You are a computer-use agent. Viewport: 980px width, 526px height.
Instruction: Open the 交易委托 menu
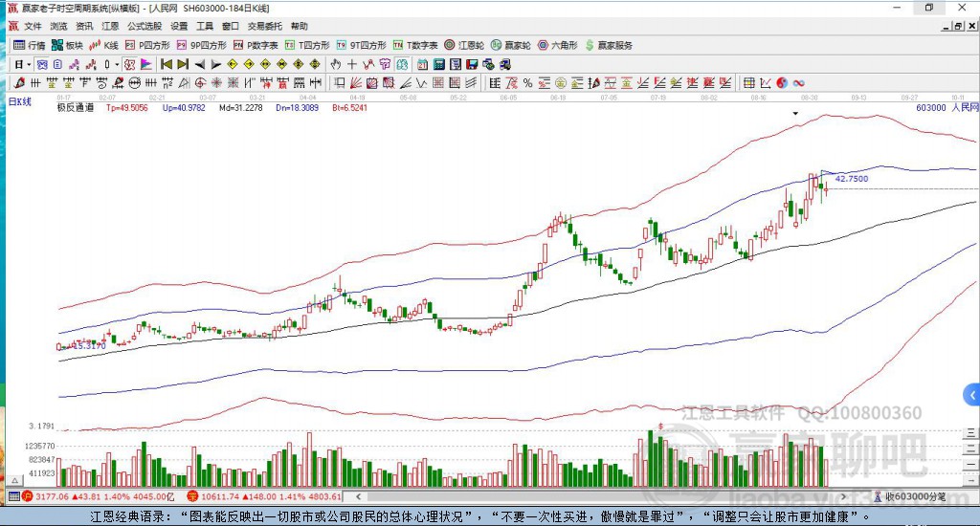264,26
